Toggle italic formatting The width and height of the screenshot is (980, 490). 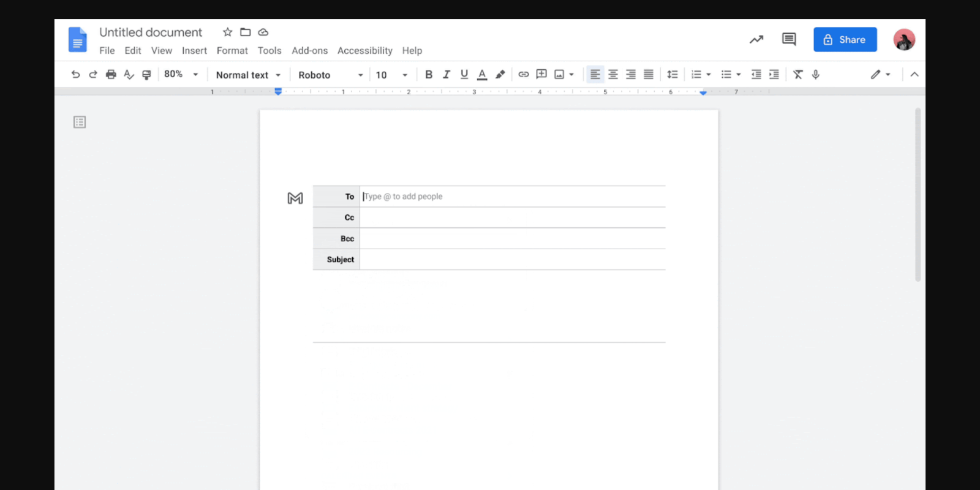tap(447, 75)
